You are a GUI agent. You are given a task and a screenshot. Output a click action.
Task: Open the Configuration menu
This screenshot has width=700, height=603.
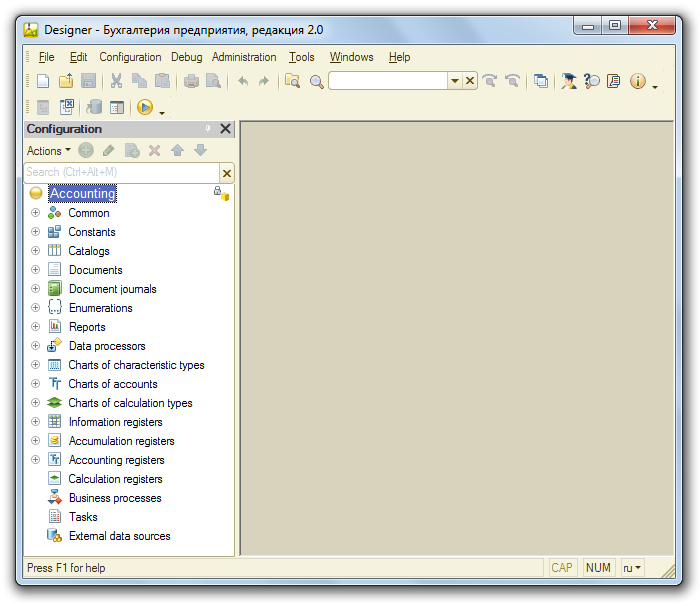[x=130, y=57]
